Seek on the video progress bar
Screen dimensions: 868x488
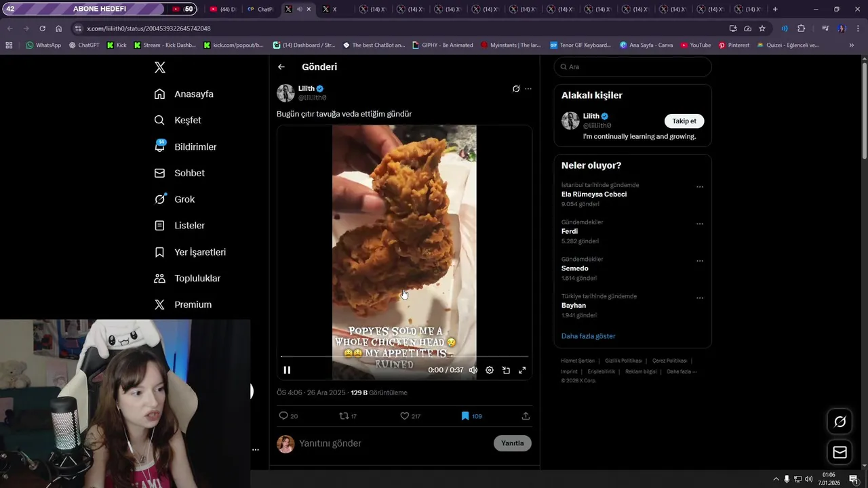point(404,356)
